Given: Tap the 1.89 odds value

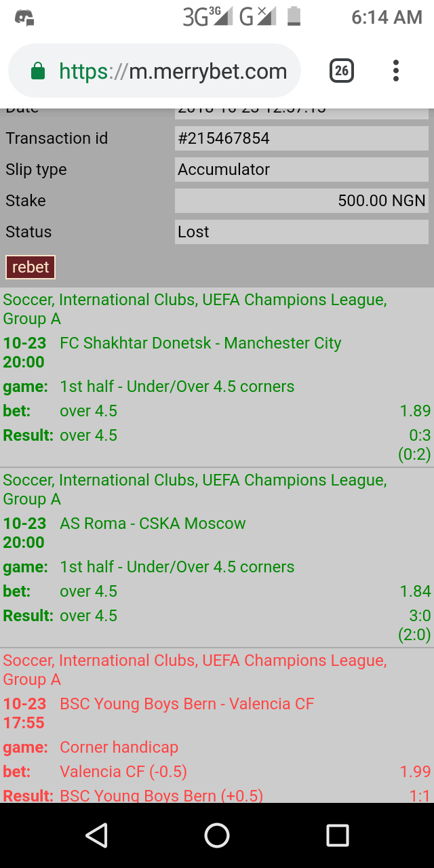Looking at the screenshot, I should [x=416, y=411].
